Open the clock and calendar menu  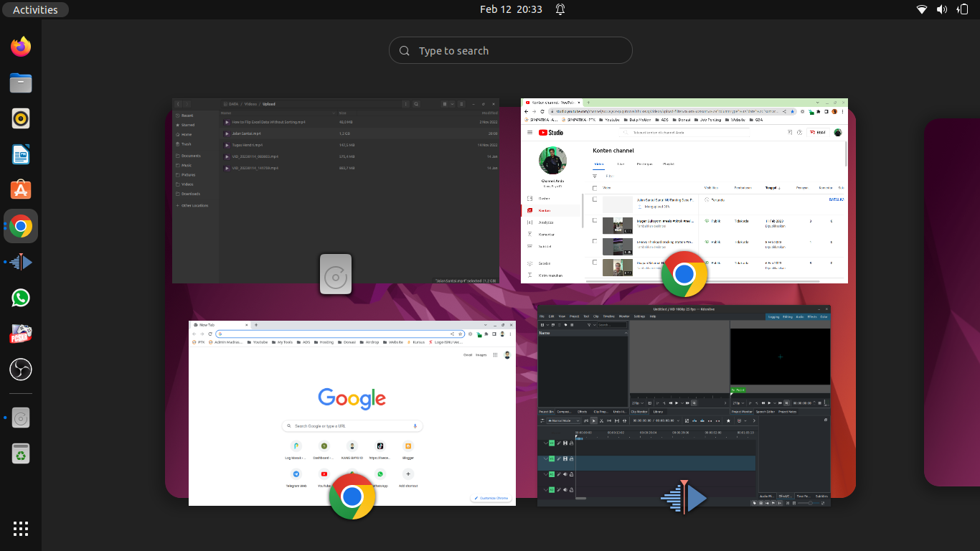[511, 9]
